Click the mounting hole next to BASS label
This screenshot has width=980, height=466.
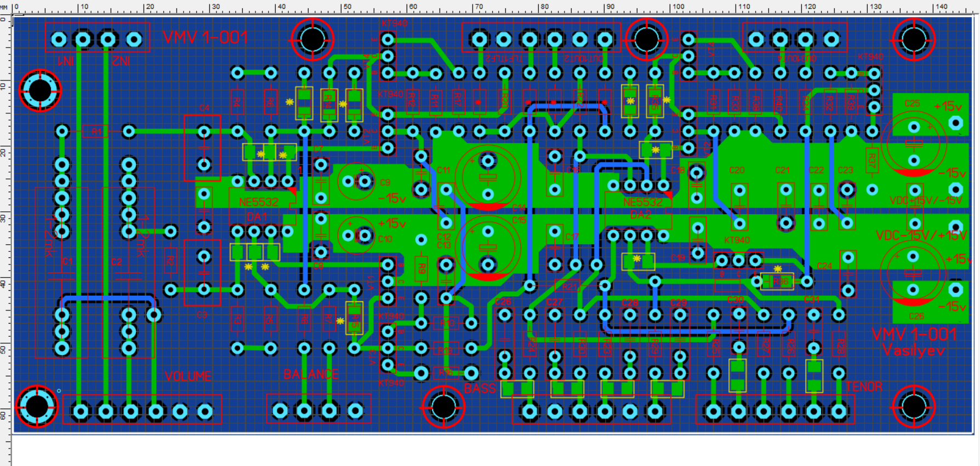tap(443, 406)
